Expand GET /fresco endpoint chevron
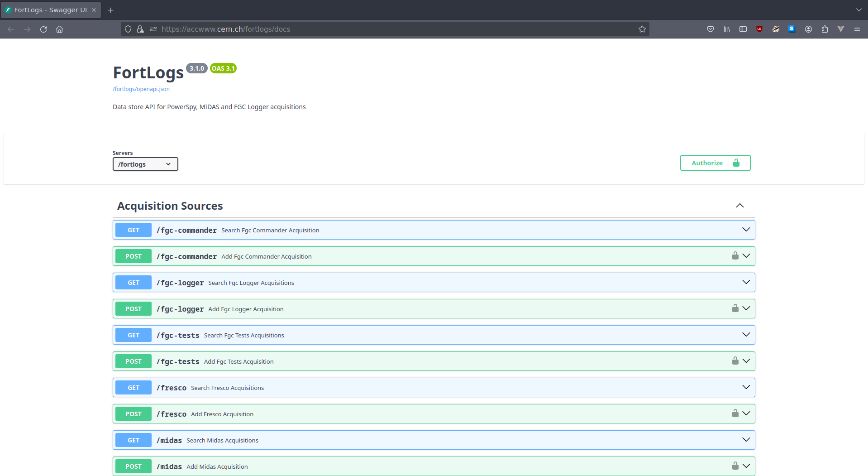The height and width of the screenshot is (476, 868). tap(746, 387)
